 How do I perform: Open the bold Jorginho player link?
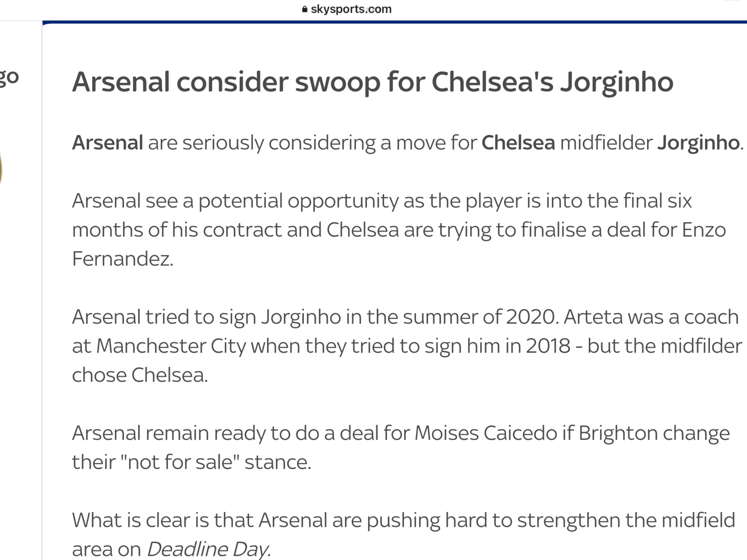pyautogui.click(x=698, y=143)
